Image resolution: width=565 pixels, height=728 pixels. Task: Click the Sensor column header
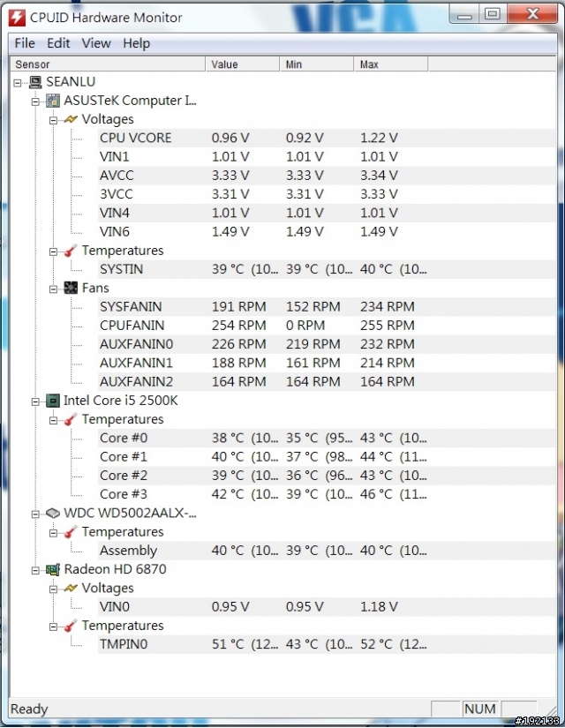(x=108, y=64)
